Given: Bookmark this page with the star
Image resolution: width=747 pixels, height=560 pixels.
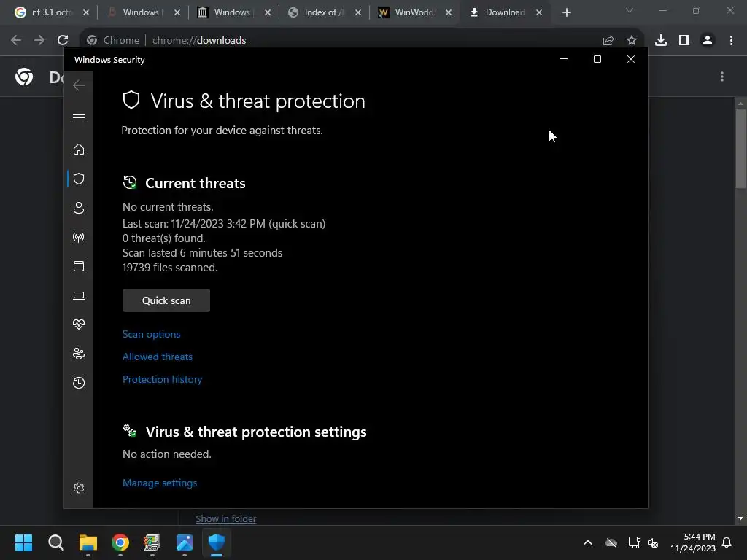Looking at the screenshot, I should tap(631, 40).
